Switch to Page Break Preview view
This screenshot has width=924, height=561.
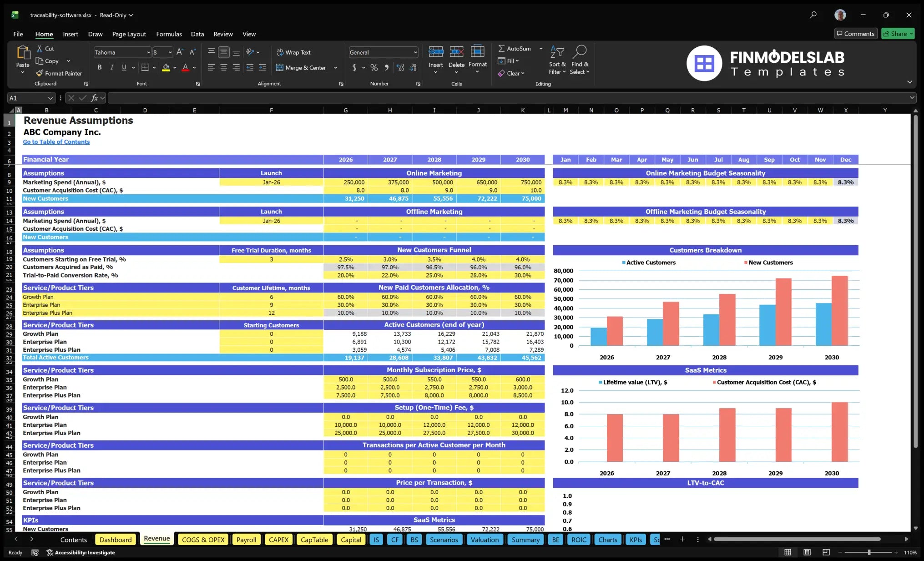click(x=826, y=552)
